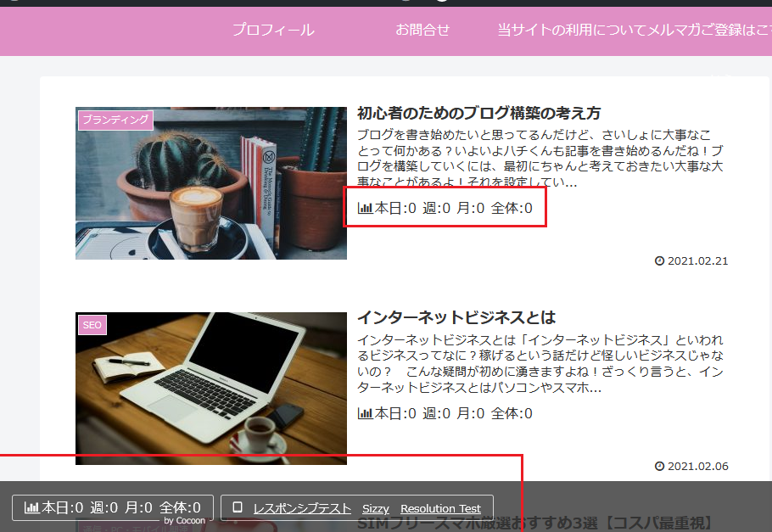Click 本日:0 in the bottom admin bar

tap(62, 507)
